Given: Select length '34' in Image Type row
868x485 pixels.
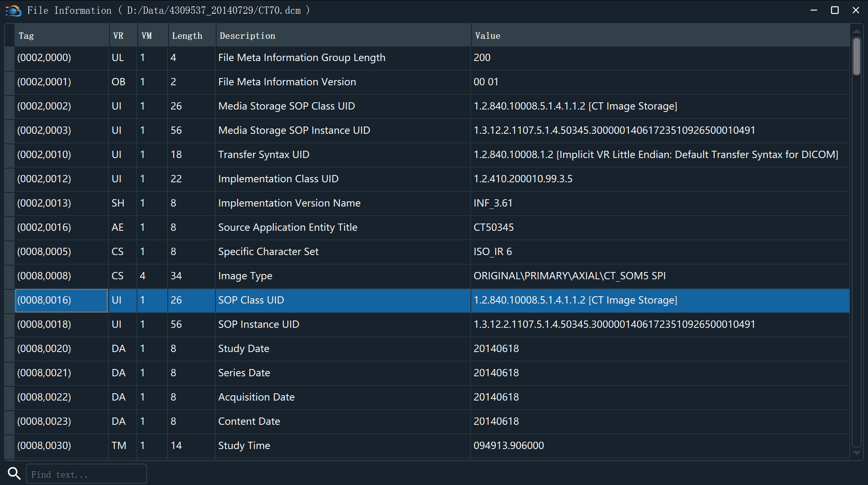Looking at the screenshot, I should click(192, 276).
